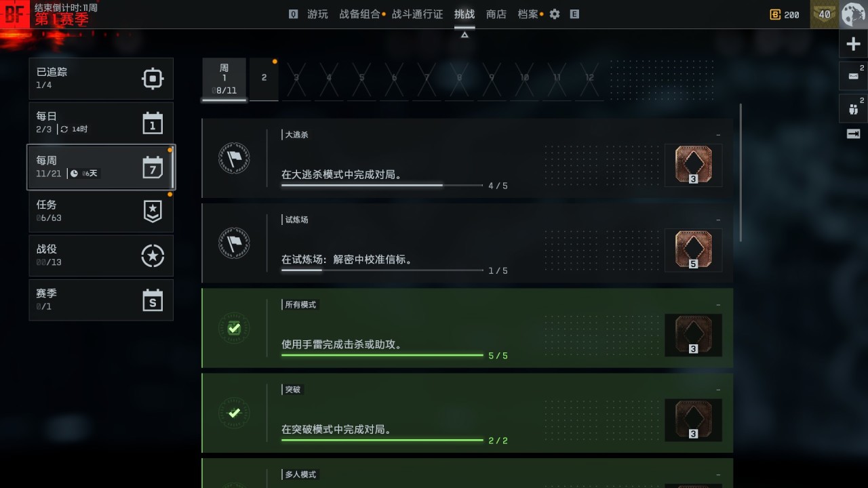Image resolution: width=868 pixels, height=488 pixels.
Task: Expand the 大逃杀 challenge dash control
Action: (718, 136)
